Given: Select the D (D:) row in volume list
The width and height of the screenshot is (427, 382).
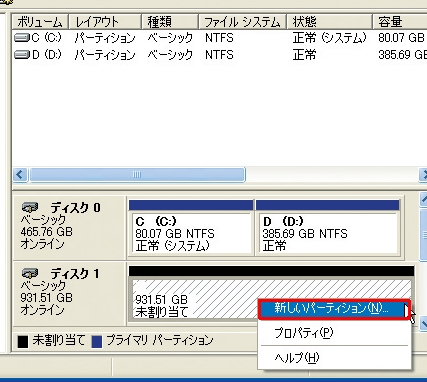Looking at the screenshot, I should (x=219, y=54).
